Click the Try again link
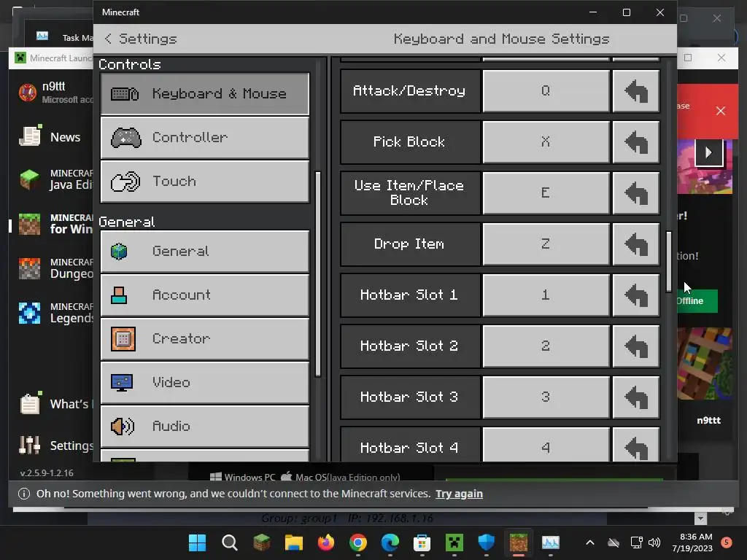This screenshot has width=747, height=560. click(x=460, y=494)
